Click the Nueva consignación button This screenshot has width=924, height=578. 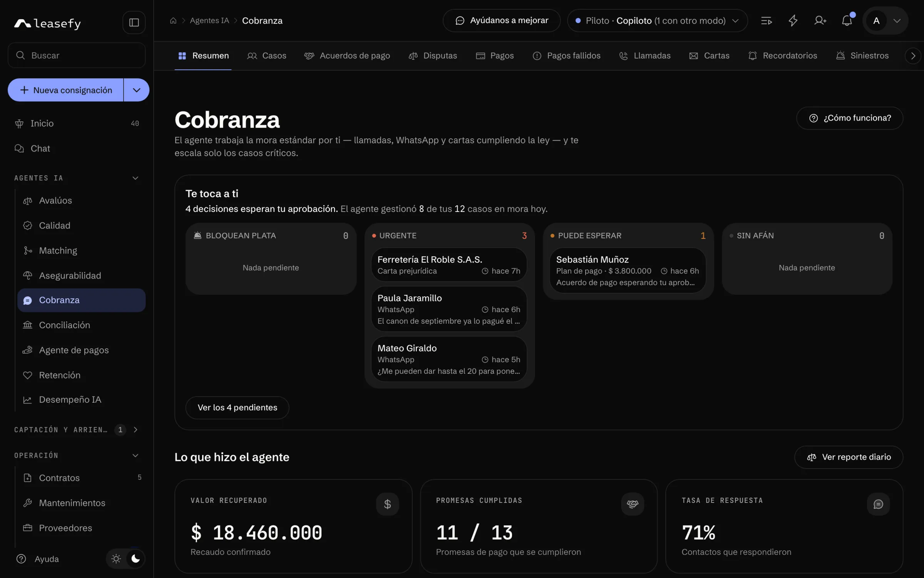click(66, 90)
